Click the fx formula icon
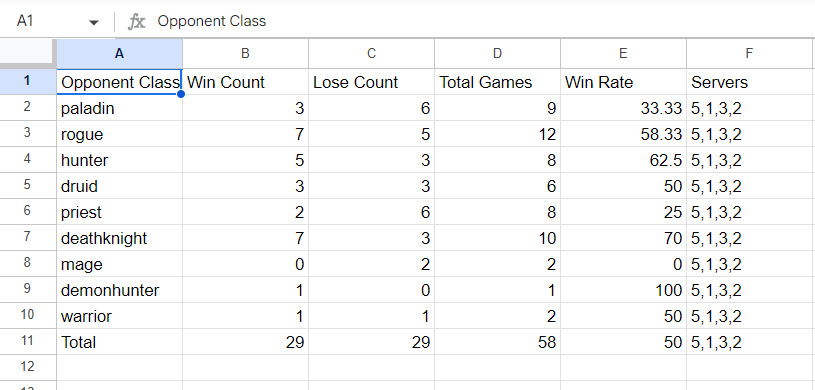The image size is (815, 390). pos(136,21)
